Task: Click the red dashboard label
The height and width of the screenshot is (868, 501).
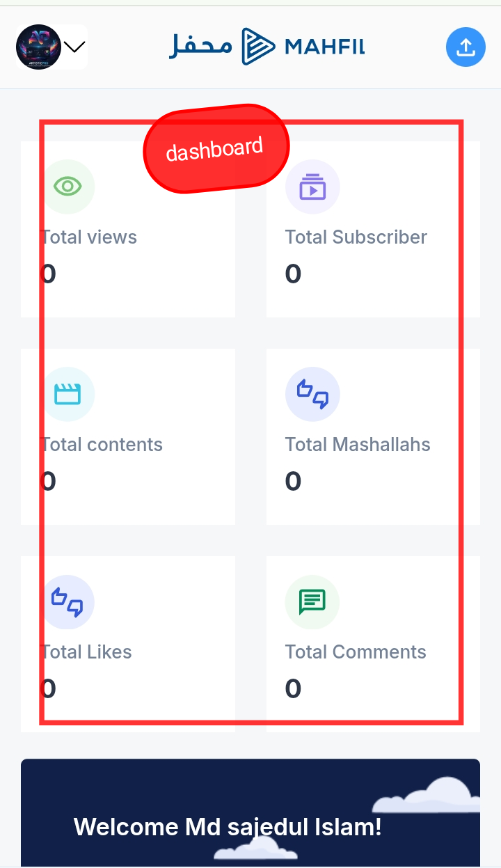Action: (x=215, y=148)
